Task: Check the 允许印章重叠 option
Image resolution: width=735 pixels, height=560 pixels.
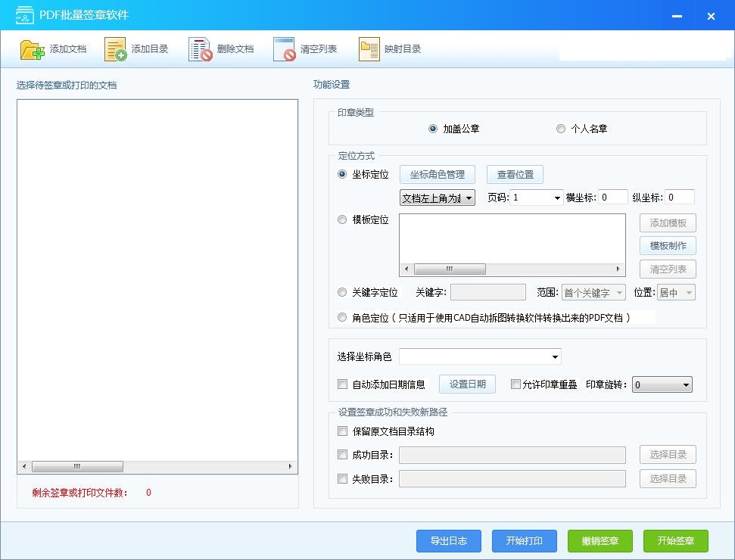Action: 516,384
